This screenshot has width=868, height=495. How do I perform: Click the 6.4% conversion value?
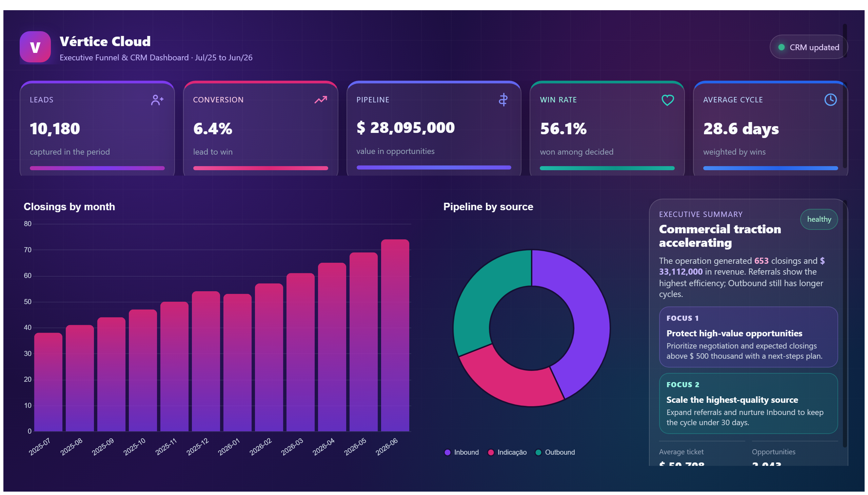(213, 129)
